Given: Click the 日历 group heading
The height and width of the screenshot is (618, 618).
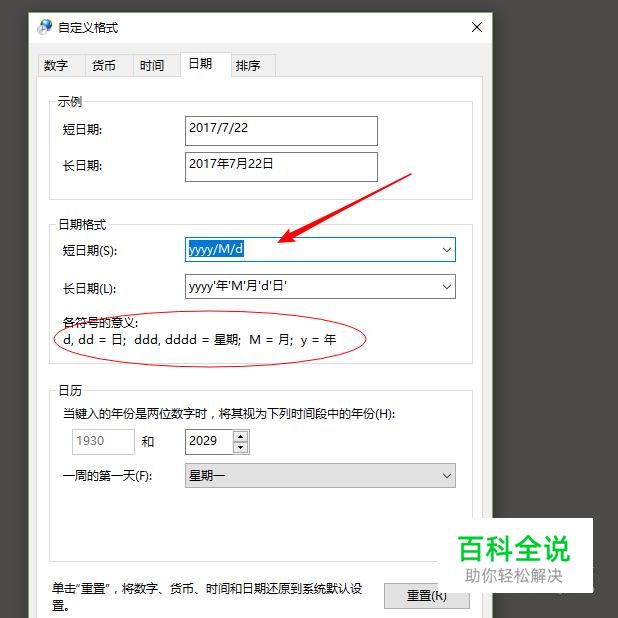Looking at the screenshot, I should [70, 391].
